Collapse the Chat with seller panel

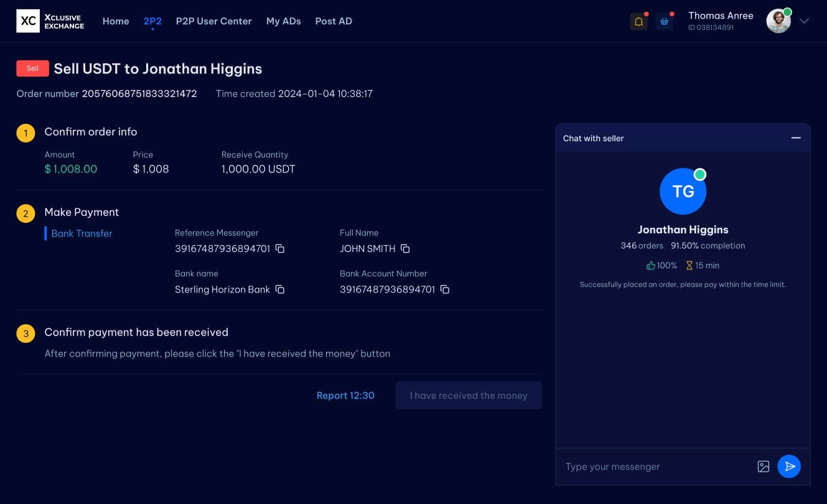(796, 138)
